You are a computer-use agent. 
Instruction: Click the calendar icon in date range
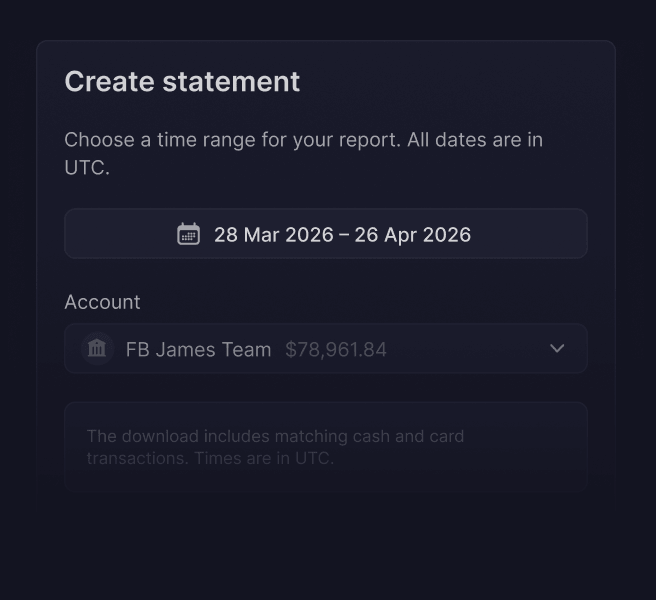point(188,234)
